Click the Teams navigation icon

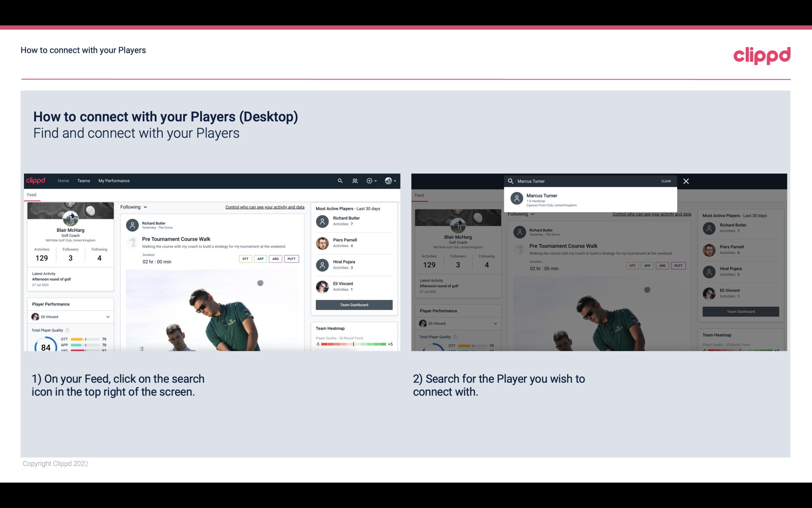(x=84, y=180)
